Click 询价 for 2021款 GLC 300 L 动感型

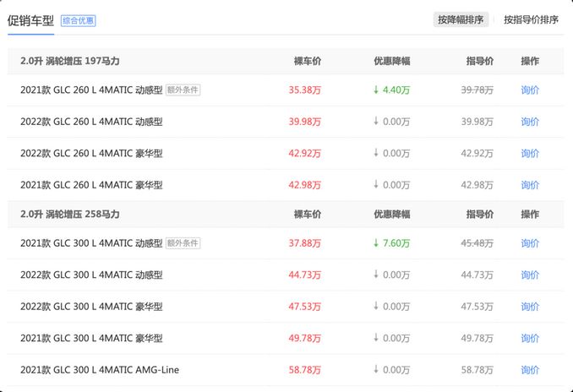[530, 243]
